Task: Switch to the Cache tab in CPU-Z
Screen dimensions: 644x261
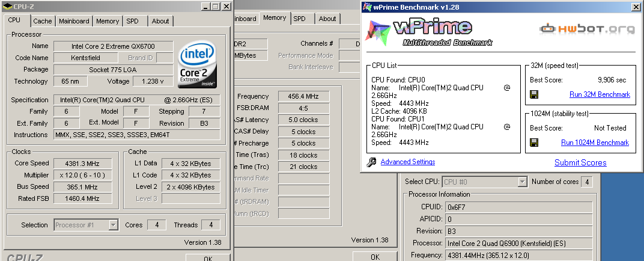Action: 43,21
